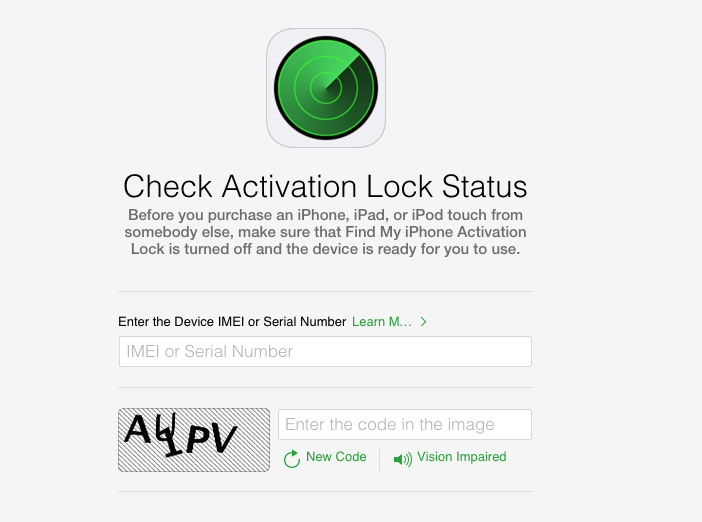
Task: Focus the 'Enter the code in the image' field
Action: [405, 424]
